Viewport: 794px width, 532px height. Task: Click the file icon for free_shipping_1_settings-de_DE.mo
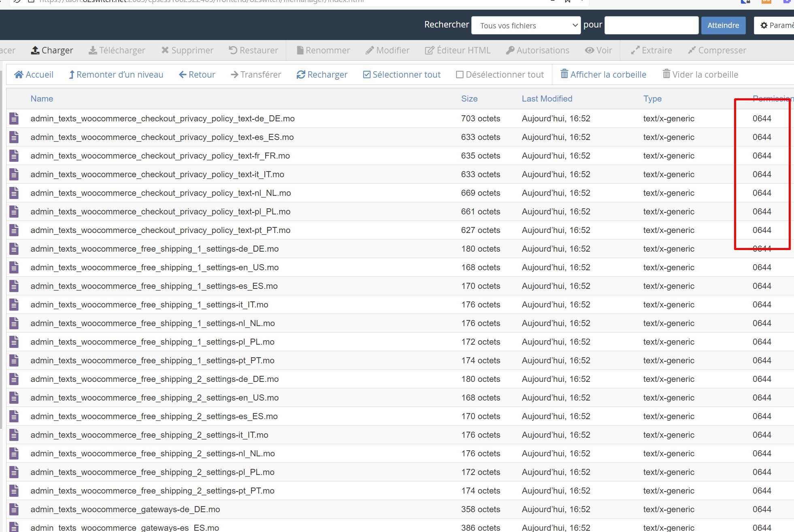point(14,249)
